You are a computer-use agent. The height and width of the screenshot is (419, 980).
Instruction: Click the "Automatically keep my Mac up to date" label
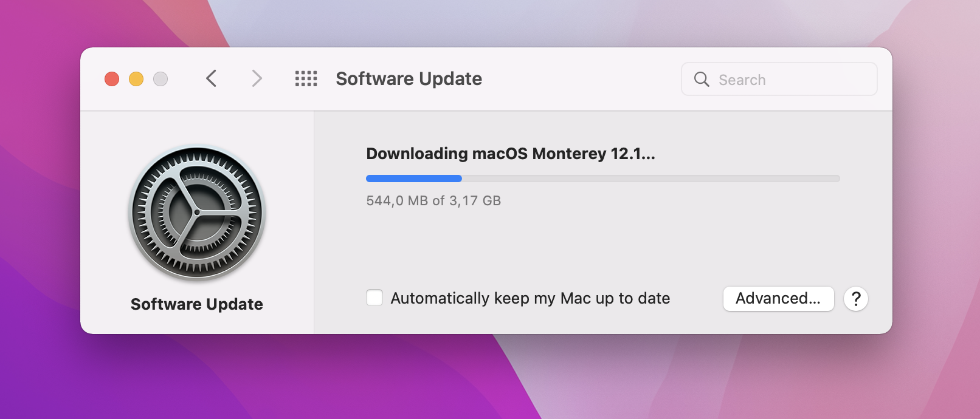click(530, 298)
